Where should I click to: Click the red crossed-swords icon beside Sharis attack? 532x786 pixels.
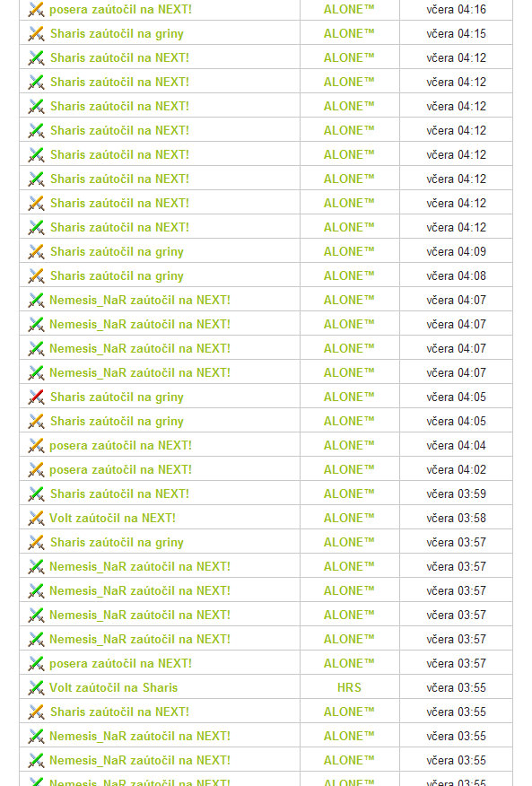[36, 397]
